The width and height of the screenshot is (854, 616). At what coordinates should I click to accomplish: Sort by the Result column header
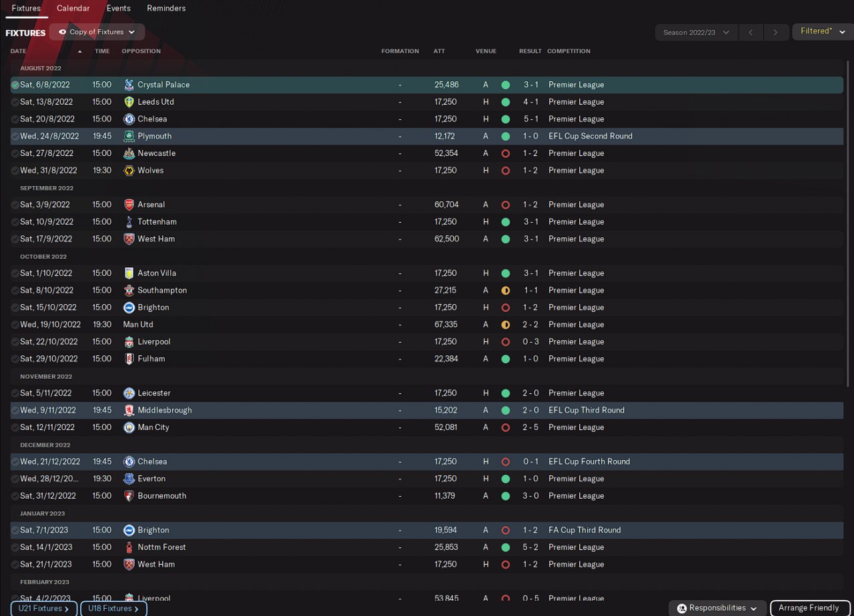[530, 51]
